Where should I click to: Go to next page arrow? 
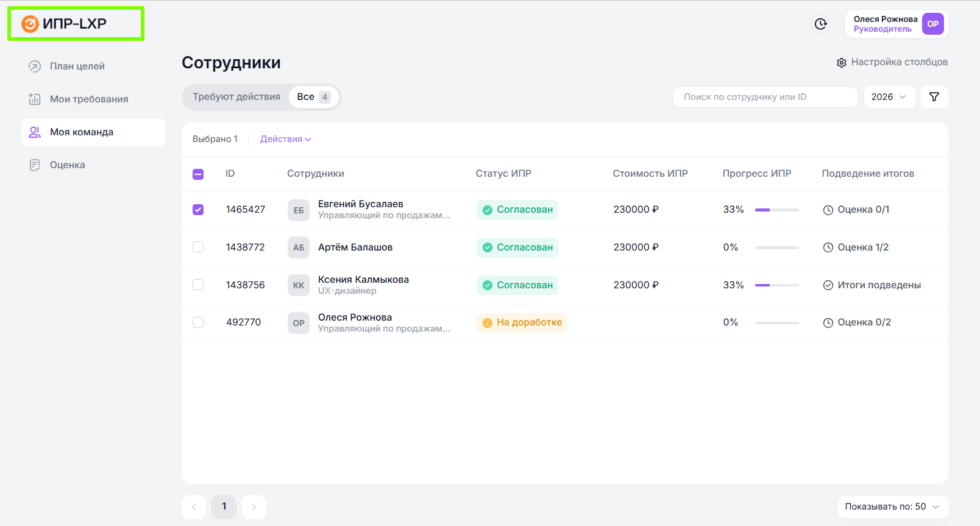point(254,506)
